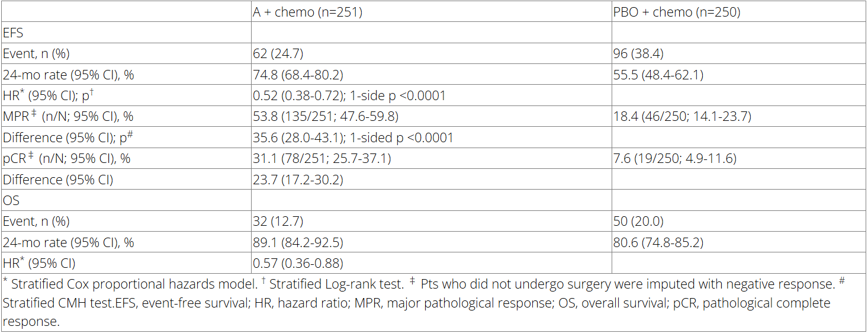Click EFS event value 62 (24.7)
The height and width of the screenshot is (333, 868).
(x=278, y=54)
